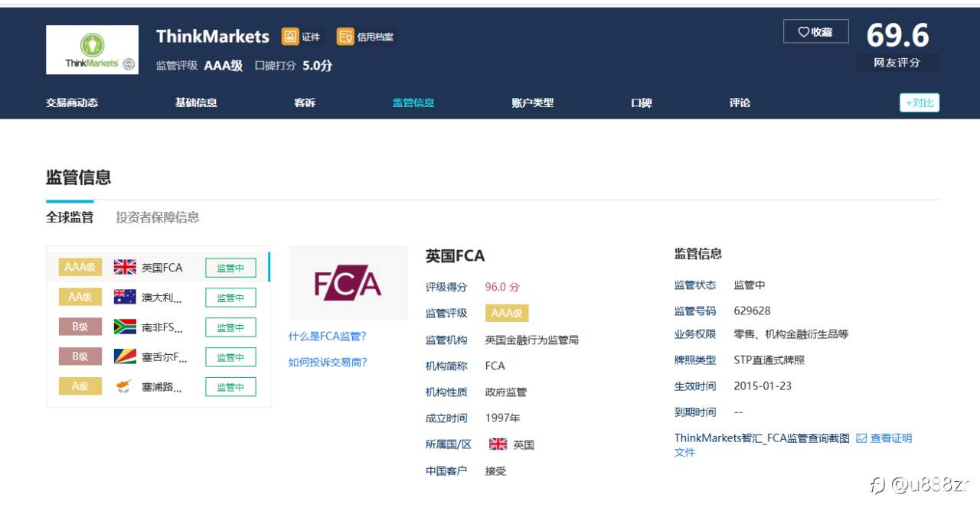Click the UK flag icon in regulator list

[x=125, y=267]
